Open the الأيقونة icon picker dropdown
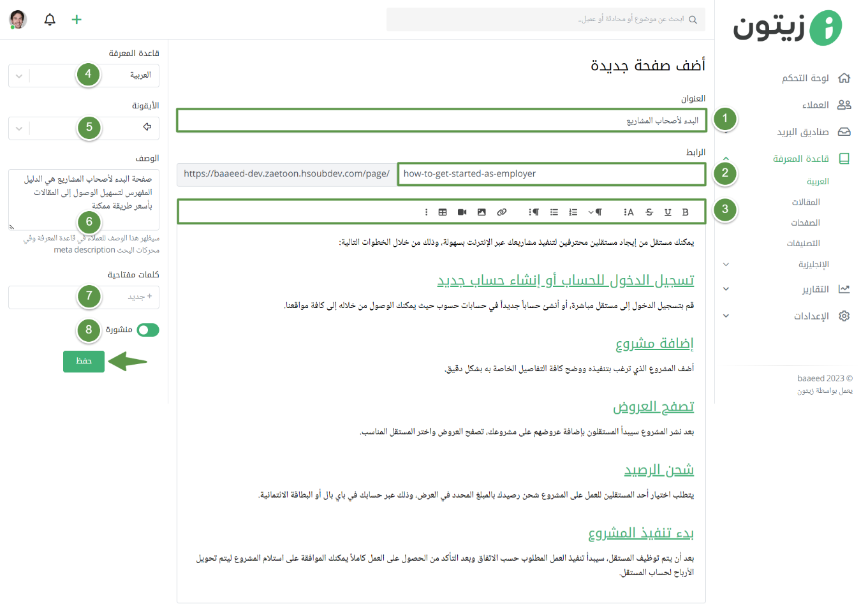This screenshot has height=616, width=861. coord(84,128)
